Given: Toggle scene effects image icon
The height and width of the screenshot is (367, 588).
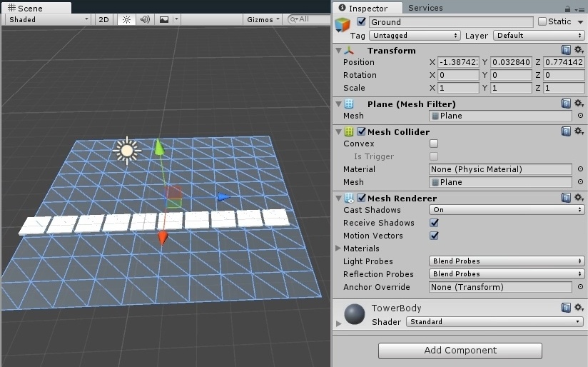Looking at the screenshot, I should click(164, 19).
